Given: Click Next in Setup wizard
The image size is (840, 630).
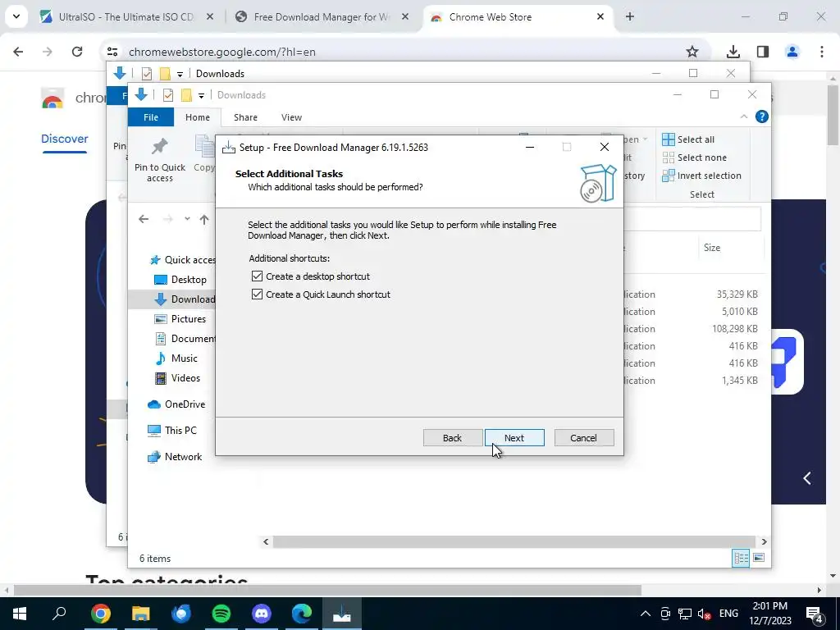Looking at the screenshot, I should tap(514, 438).
